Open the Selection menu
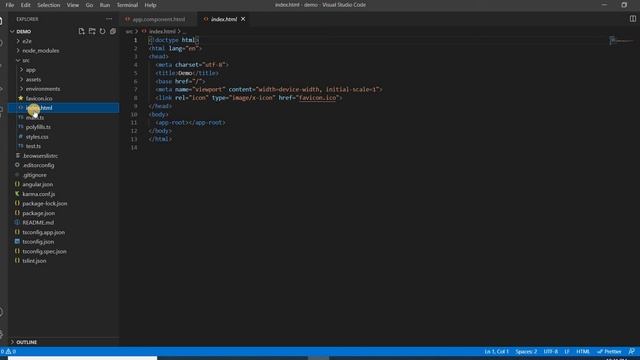640x360 pixels. click(x=49, y=5)
